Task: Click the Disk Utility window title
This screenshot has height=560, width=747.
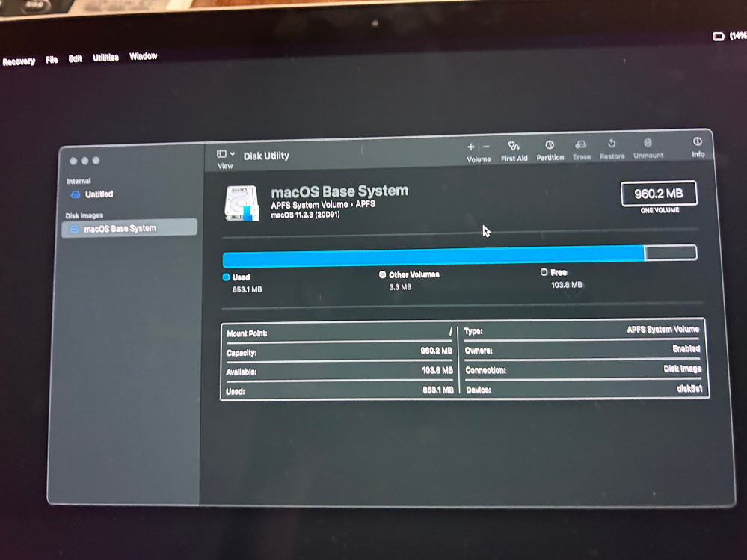Action: point(266,156)
